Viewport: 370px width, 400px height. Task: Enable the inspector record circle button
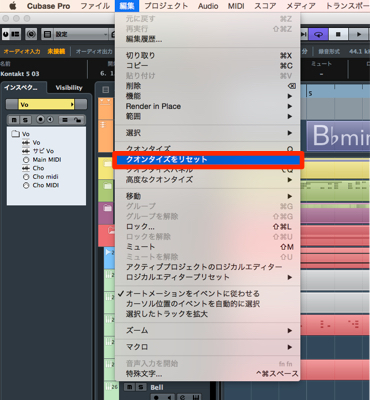point(40,119)
